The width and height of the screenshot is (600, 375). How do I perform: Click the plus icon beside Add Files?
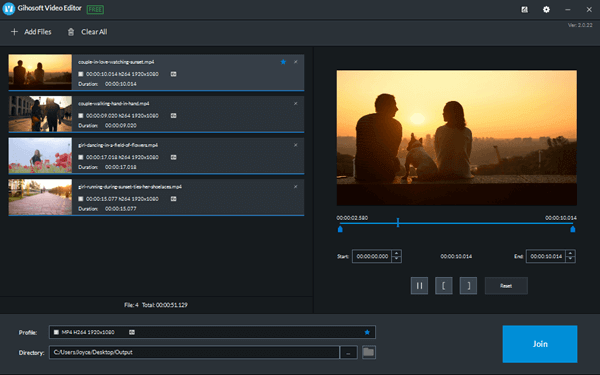(15, 32)
